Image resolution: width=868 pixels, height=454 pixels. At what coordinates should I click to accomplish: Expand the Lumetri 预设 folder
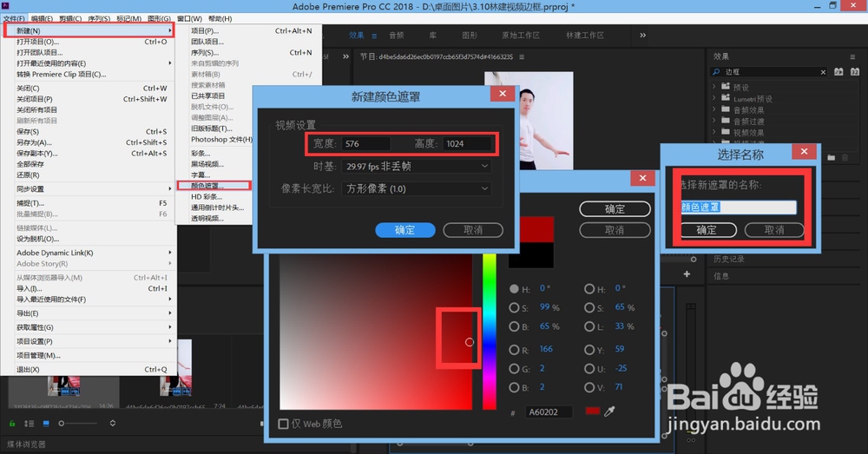(x=714, y=98)
